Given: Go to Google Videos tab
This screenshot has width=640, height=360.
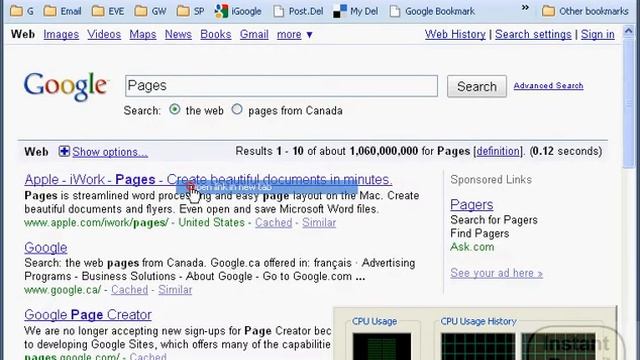Looking at the screenshot, I should click(104, 35).
